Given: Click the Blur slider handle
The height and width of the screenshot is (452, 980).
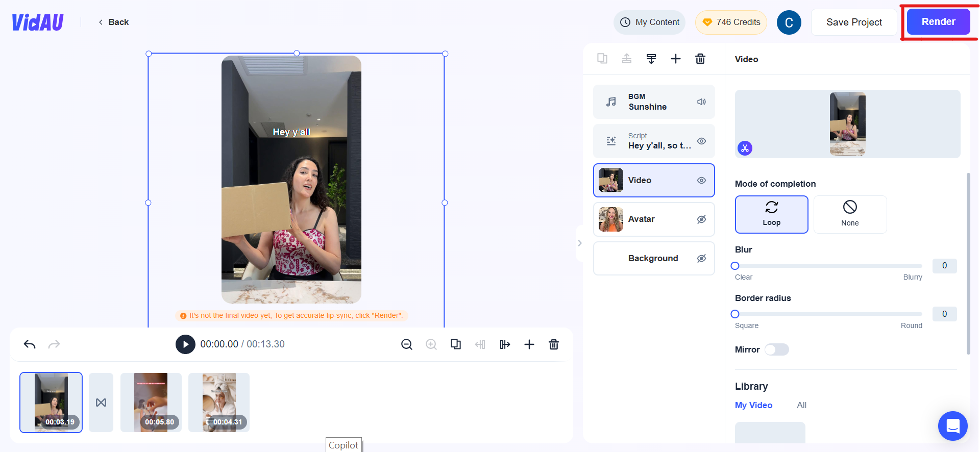Looking at the screenshot, I should 735,266.
